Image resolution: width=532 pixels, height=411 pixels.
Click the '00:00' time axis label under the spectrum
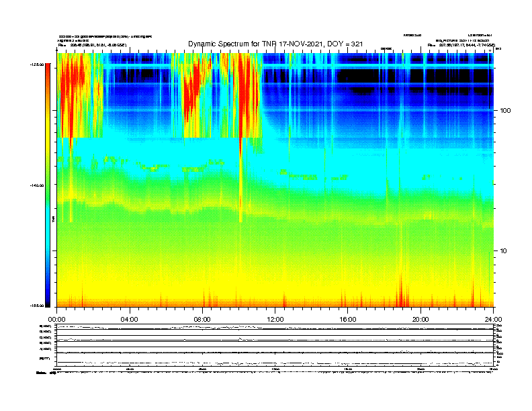(x=56, y=320)
